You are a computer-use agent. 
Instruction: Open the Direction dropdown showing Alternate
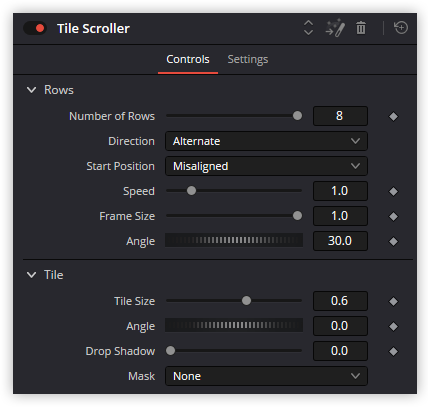(x=266, y=141)
